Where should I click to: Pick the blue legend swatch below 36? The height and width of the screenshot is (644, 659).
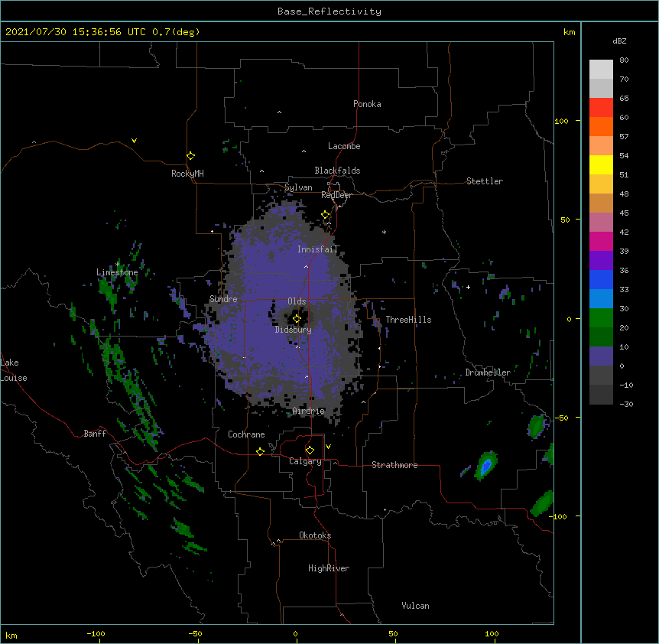tap(601, 279)
